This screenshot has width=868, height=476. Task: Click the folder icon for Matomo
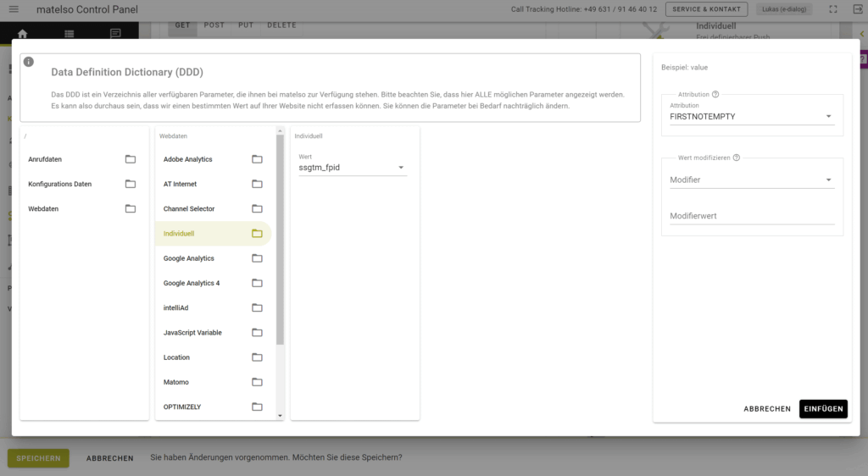(x=258, y=382)
